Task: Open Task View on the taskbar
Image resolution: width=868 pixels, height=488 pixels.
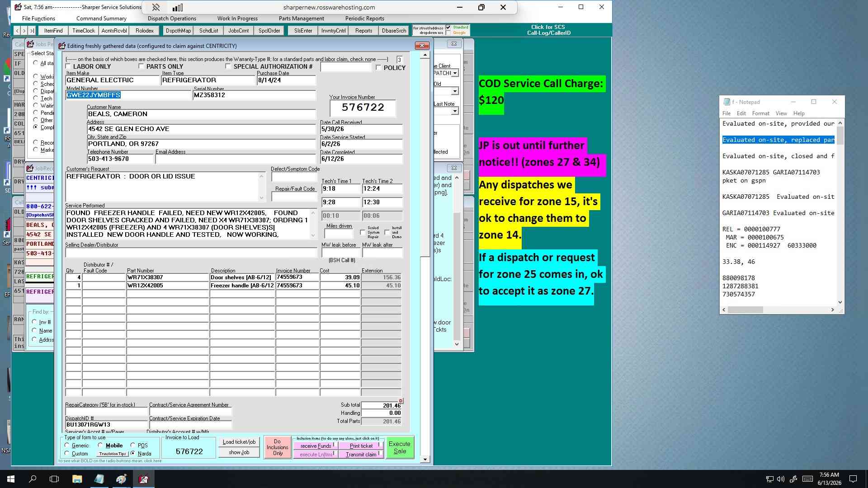Action: 54,479
